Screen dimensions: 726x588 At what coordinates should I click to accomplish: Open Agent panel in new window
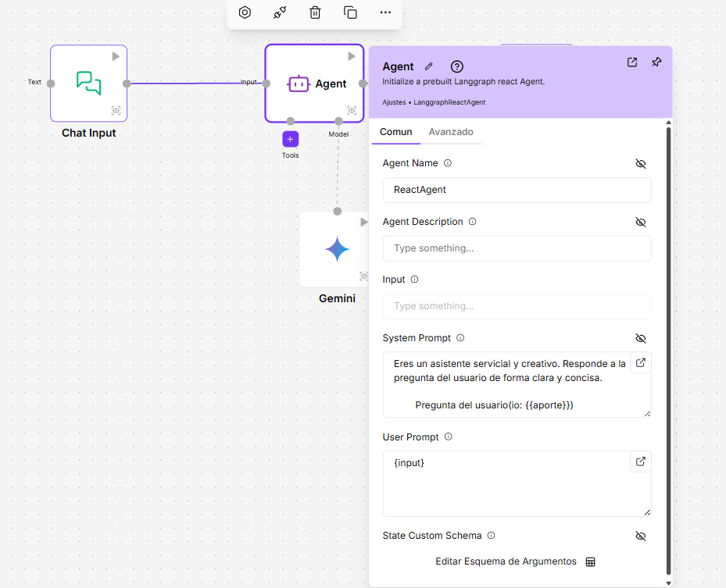pyautogui.click(x=631, y=62)
